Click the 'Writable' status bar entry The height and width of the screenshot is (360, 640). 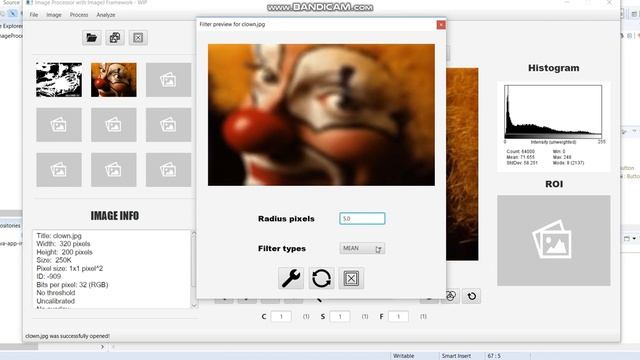click(404, 356)
